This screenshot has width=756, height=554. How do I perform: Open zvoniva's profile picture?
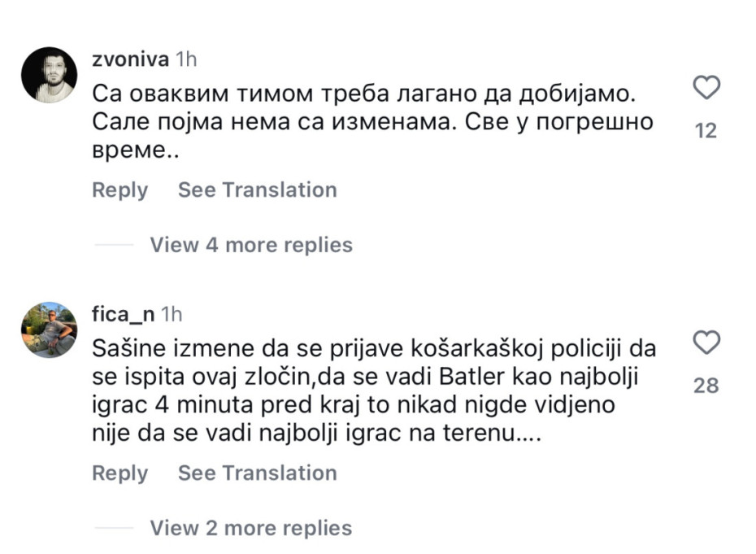(x=49, y=75)
